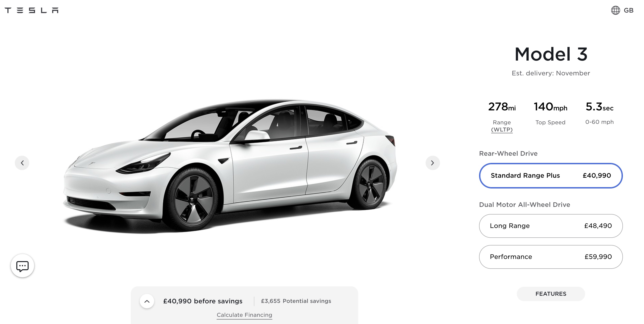Select Standard Range Plus option
Viewport: 644px width, 324px height.
551,175
